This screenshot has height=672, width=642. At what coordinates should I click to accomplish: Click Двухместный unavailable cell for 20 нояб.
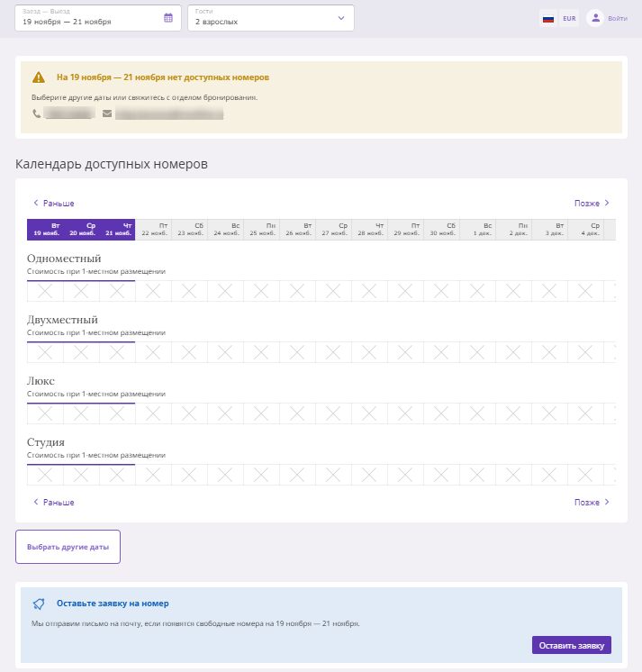81,352
